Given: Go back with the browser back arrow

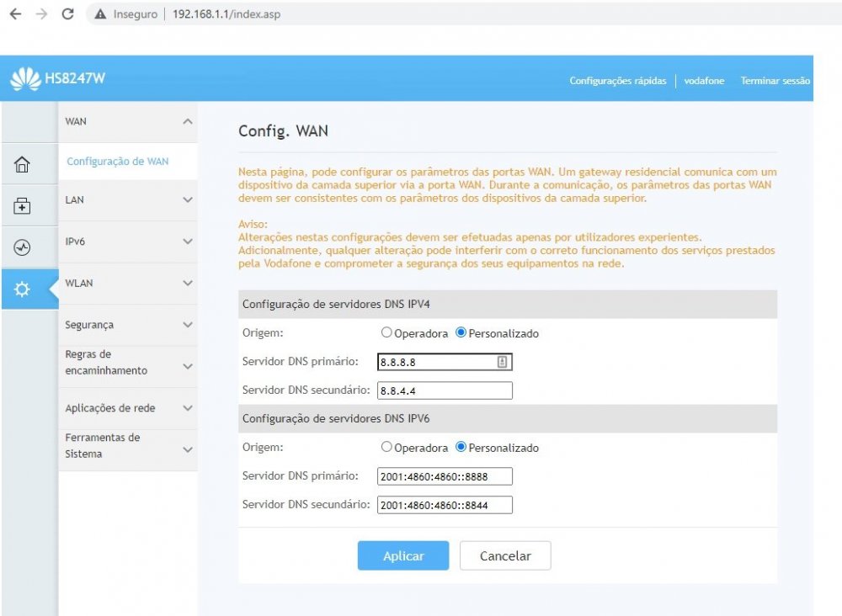Looking at the screenshot, I should click(15, 14).
